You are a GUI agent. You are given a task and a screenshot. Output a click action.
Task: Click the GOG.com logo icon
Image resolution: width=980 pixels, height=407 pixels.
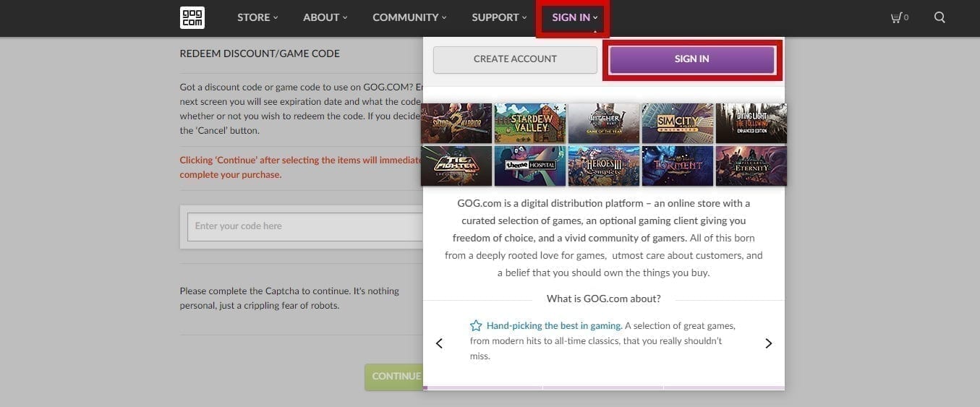192,17
